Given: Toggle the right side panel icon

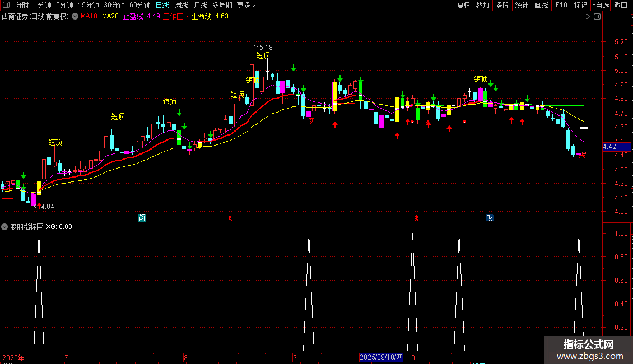Looking at the screenshot, I should coord(597,17).
